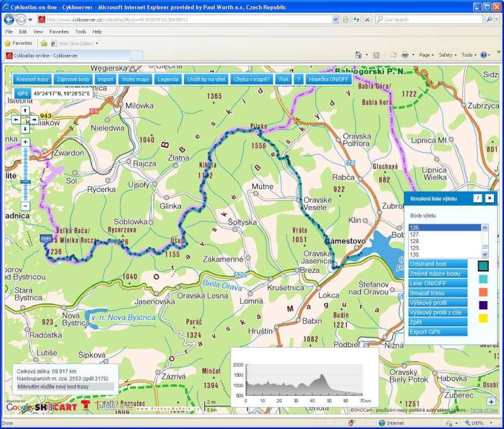Click the IE browser back button
The height and width of the screenshot is (429, 504).
[9, 20]
